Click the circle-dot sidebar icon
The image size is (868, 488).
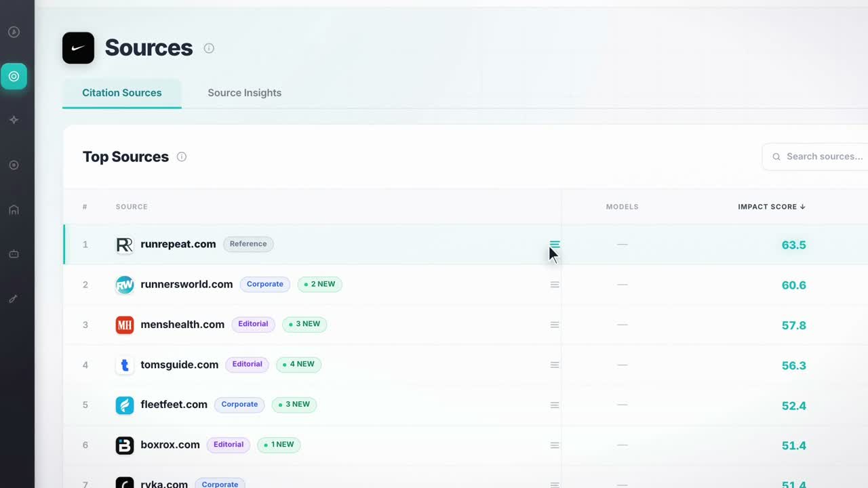pos(14,165)
